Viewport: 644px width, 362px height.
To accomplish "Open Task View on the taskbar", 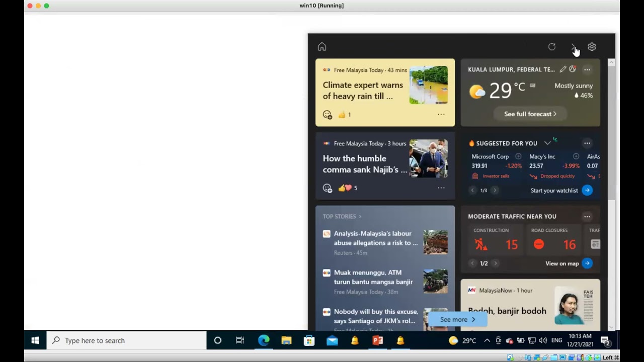I will (240, 340).
